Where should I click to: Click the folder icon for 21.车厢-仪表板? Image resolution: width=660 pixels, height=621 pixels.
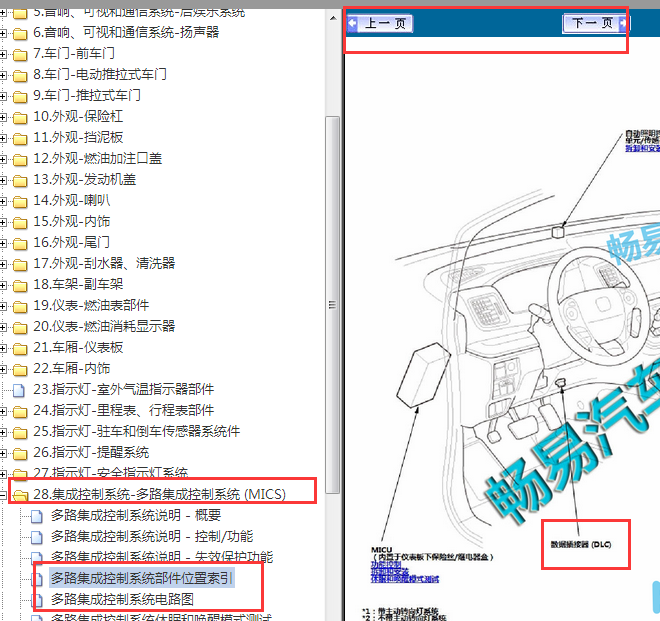(x=20, y=349)
